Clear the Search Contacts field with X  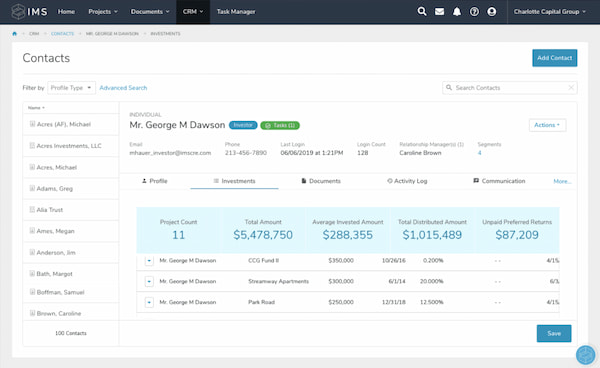[571, 88]
